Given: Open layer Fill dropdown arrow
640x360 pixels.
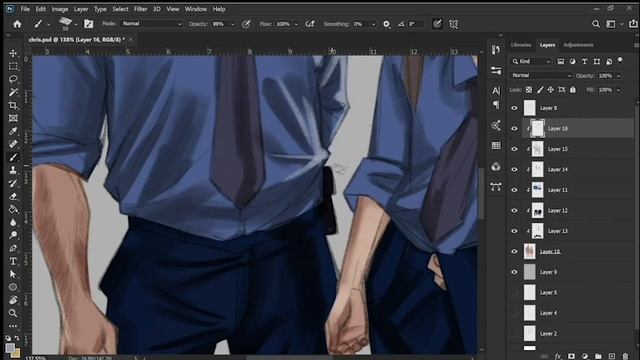Looking at the screenshot, I should pyautogui.click(x=618, y=90).
